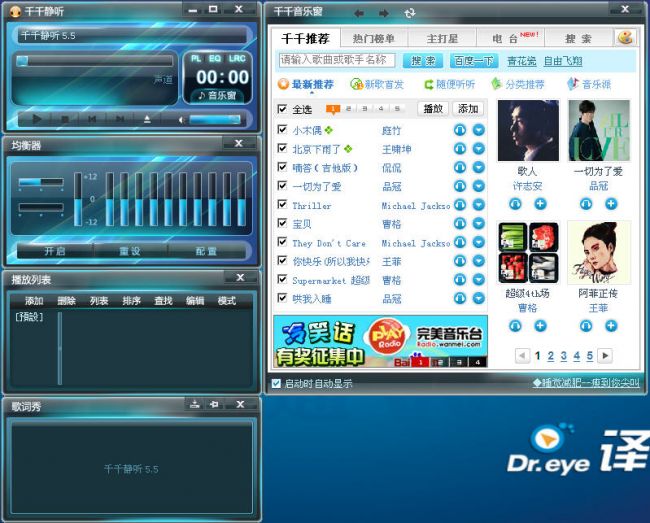The width and height of the screenshot is (650, 523).
Task: Expand the dropdown arrow for 宝贝 song
Action: pos(478,224)
